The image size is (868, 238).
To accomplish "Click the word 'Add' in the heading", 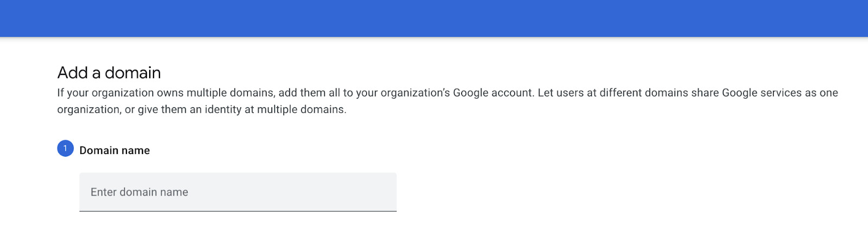I will click(x=73, y=73).
